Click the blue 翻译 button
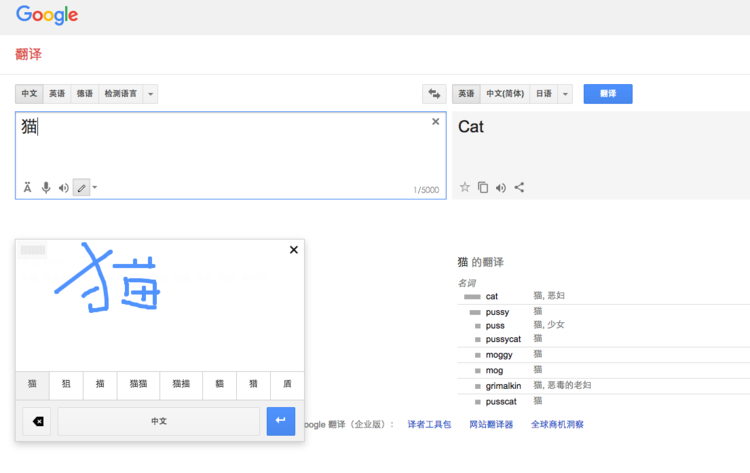This screenshot has width=750, height=473. point(608,94)
